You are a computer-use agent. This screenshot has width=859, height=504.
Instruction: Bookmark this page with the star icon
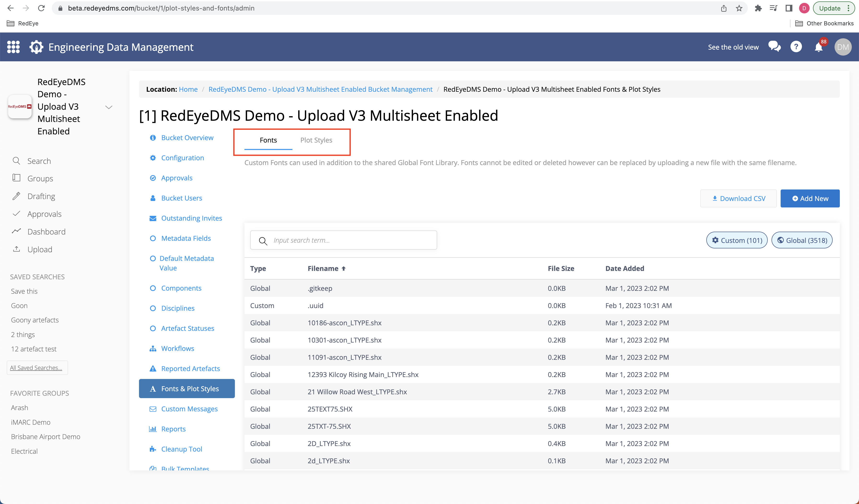pos(739,8)
